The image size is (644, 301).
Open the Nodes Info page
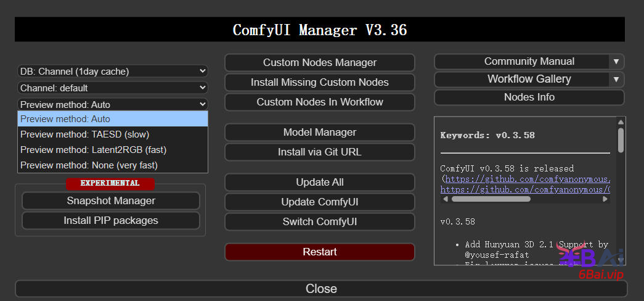click(x=529, y=97)
